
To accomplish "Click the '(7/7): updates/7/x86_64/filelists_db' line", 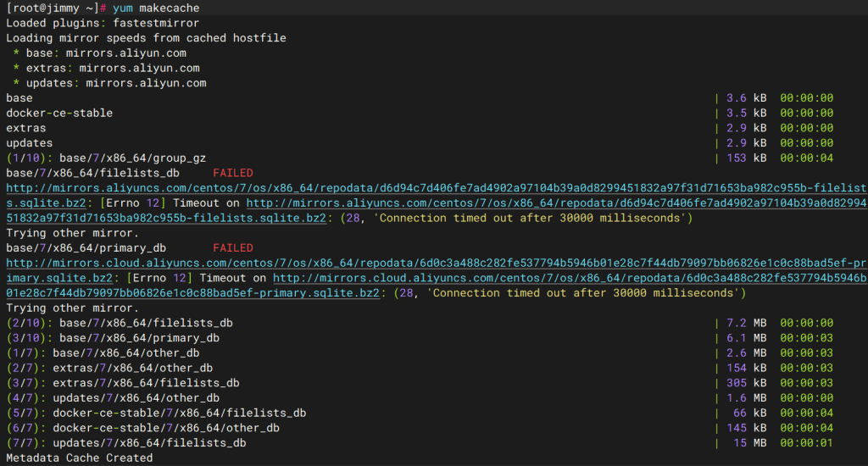I will (x=126, y=443).
